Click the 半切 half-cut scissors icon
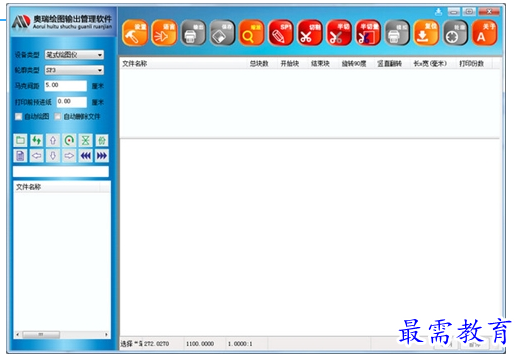This screenshot has height=363, width=520. (339, 33)
